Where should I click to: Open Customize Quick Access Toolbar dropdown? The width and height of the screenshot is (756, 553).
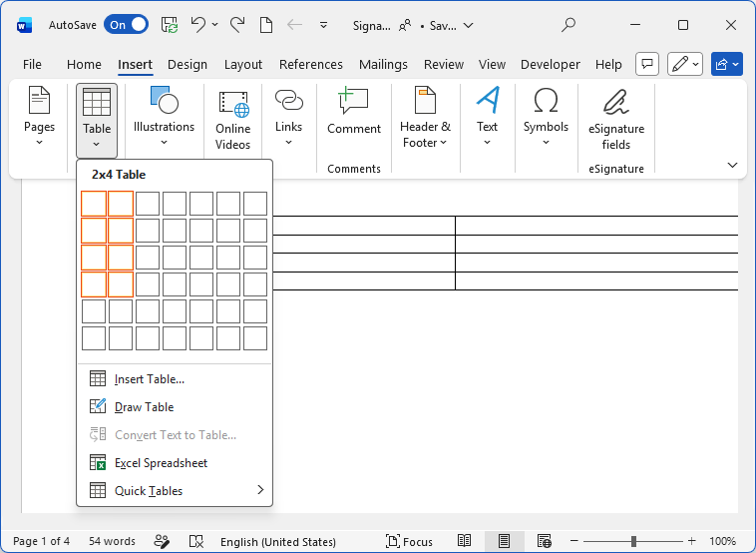[x=323, y=25]
